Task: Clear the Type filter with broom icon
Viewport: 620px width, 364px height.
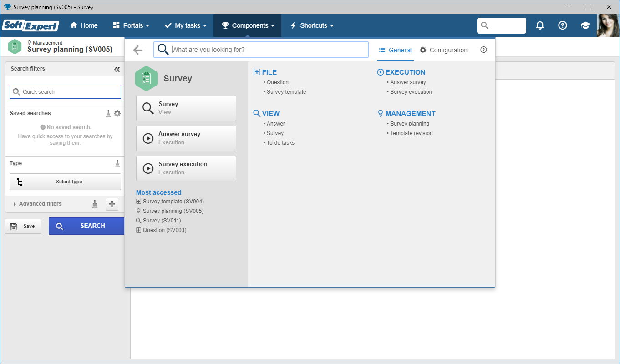Action: point(117,163)
